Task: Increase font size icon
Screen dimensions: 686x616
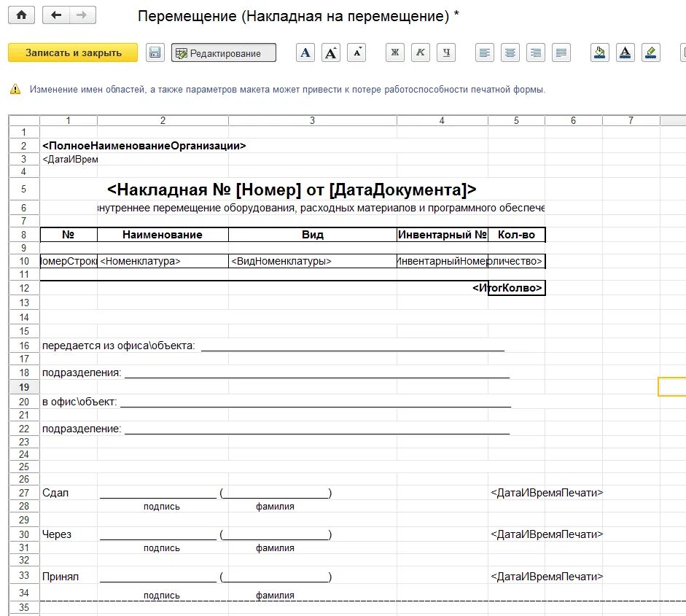Action: pyautogui.click(x=331, y=53)
